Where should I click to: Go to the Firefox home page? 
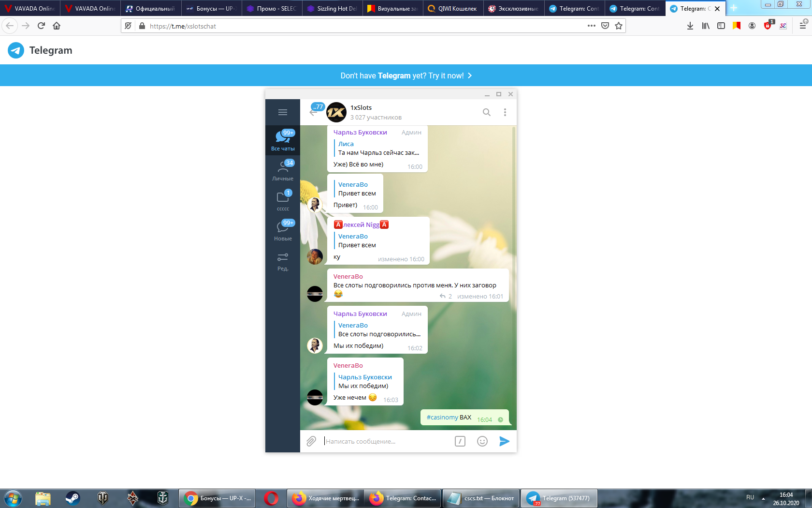pyautogui.click(x=57, y=26)
